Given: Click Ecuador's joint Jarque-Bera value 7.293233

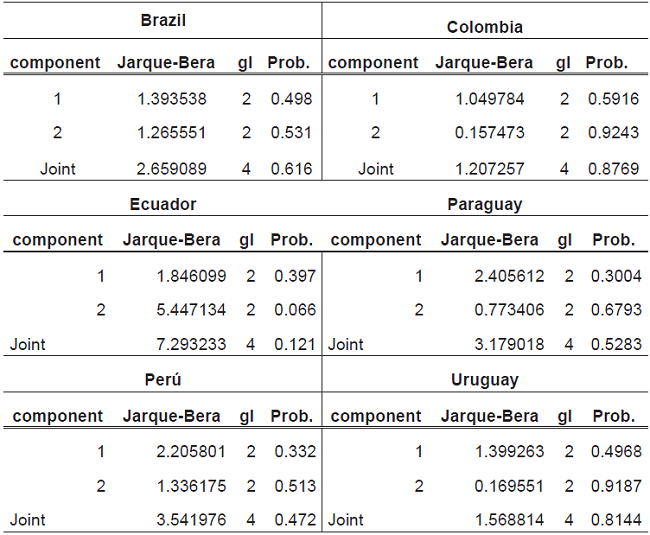Looking at the screenshot, I should [x=184, y=345].
